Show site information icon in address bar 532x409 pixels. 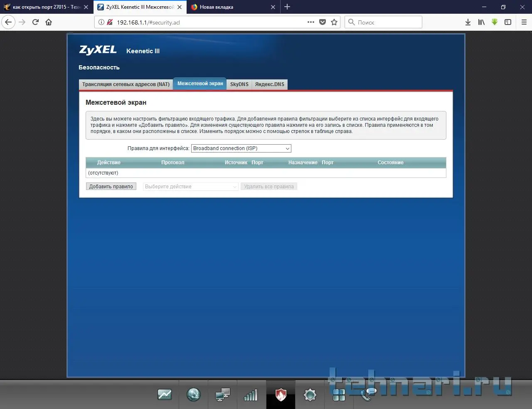coord(101,22)
